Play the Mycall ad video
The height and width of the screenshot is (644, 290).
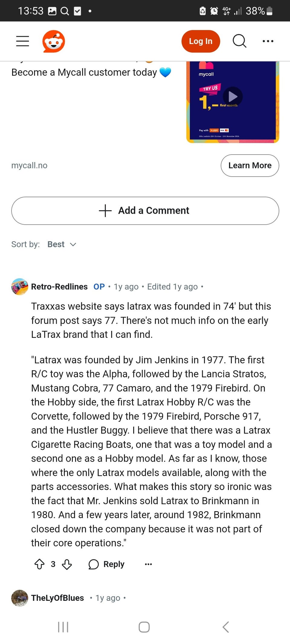pos(233,97)
